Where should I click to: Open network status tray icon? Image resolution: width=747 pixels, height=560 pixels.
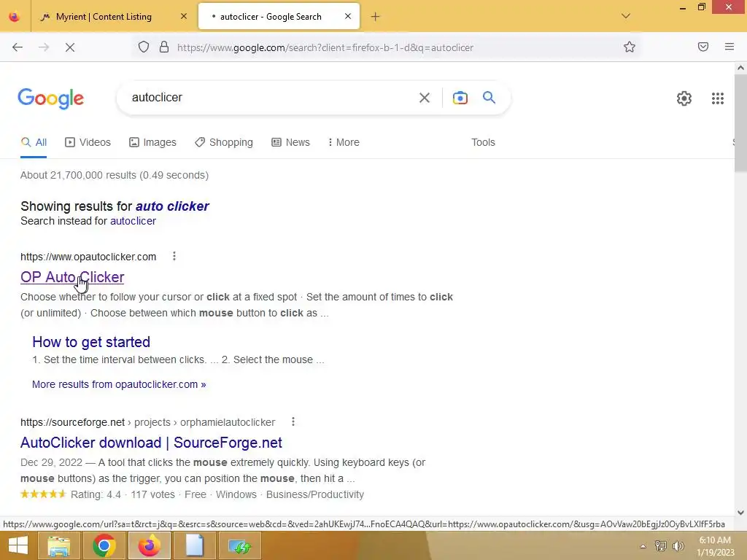point(661,546)
